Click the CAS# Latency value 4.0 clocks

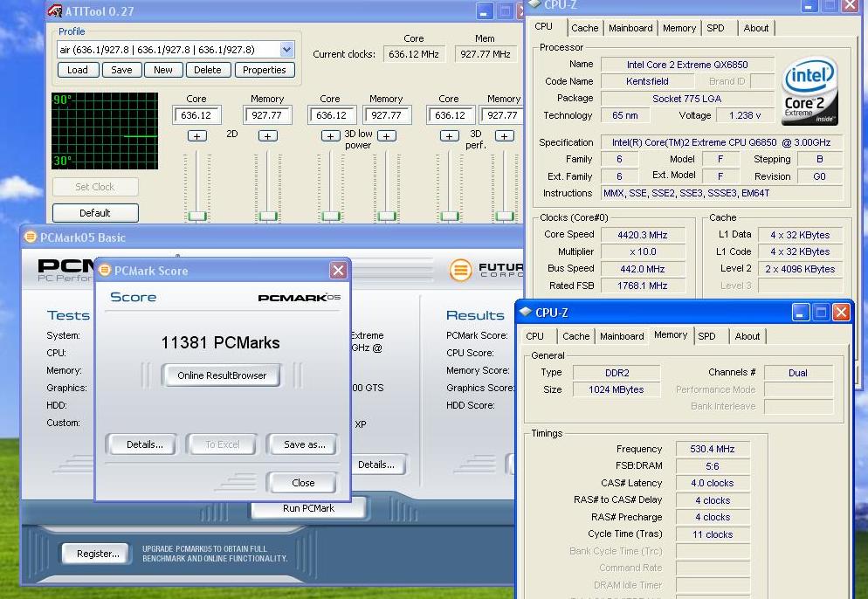click(713, 483)
